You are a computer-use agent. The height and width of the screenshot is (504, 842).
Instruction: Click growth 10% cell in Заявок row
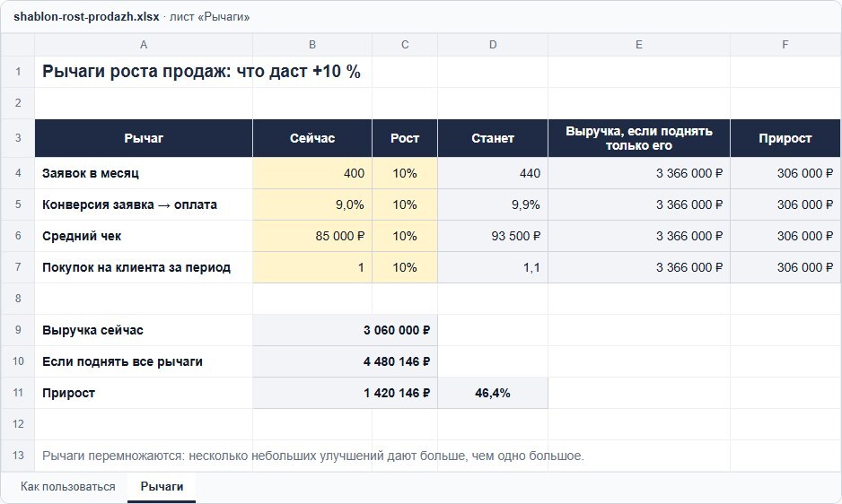click(405, 173)
